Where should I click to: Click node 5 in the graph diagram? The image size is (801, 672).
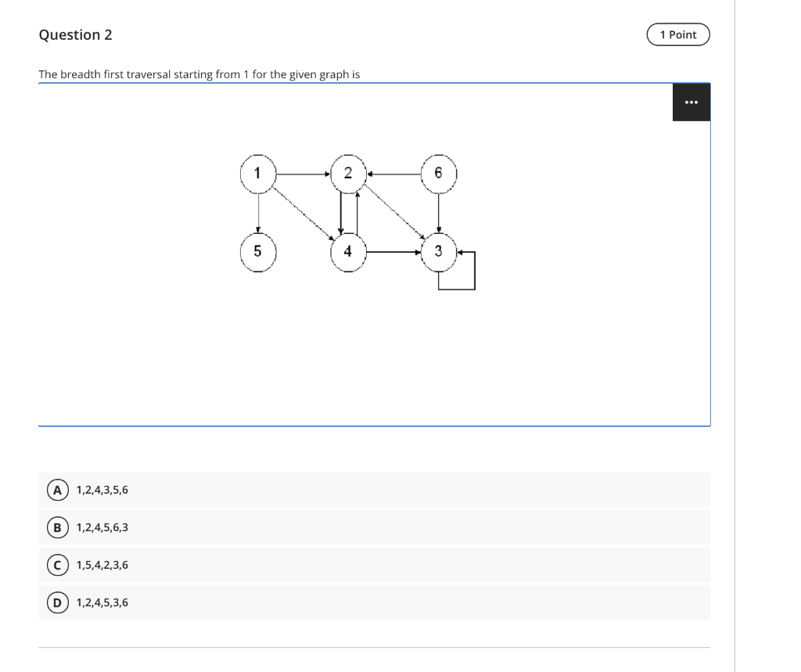[x=257, y=251]
